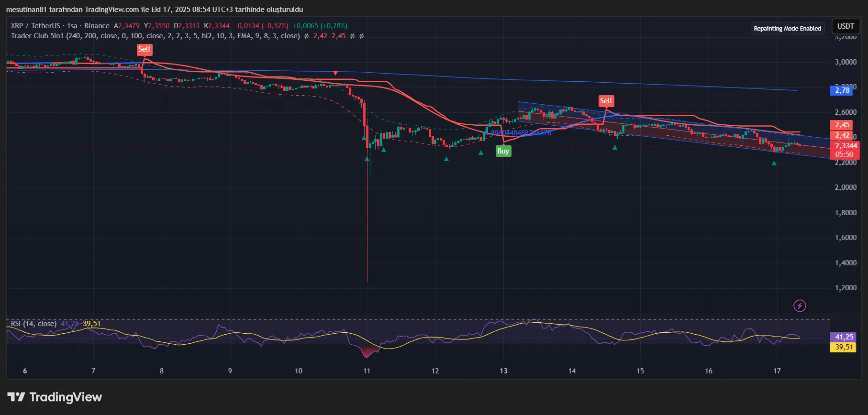This screenshot has height=415, width=868.
Task: Click the TradingView logo at bottom left
Action: point(55,397)
